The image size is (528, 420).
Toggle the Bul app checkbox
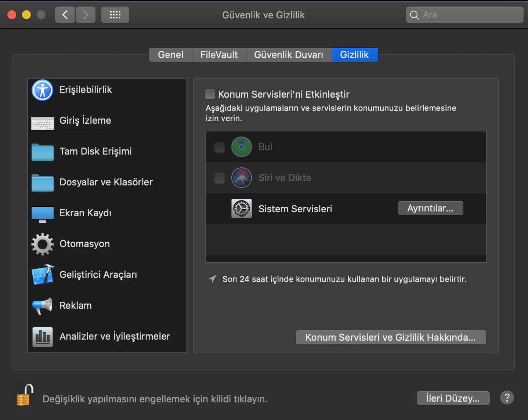pos(220,147)
